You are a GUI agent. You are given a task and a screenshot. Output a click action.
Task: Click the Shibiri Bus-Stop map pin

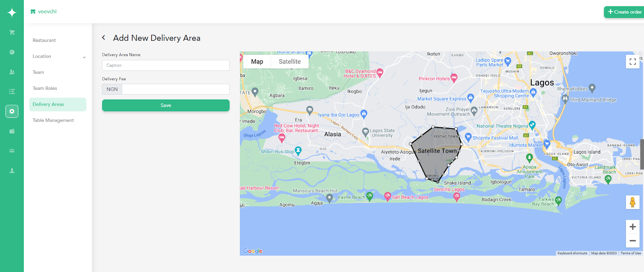coord(298,151)
